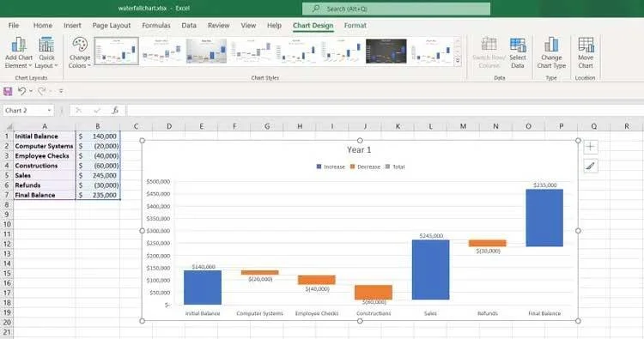Expand the Name Box dropdown
This screenshot has width=644, height=339.
point(49,111)
